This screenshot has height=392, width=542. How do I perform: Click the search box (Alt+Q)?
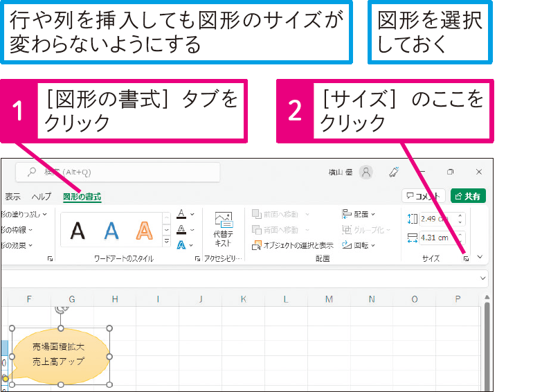pos(118,172)
